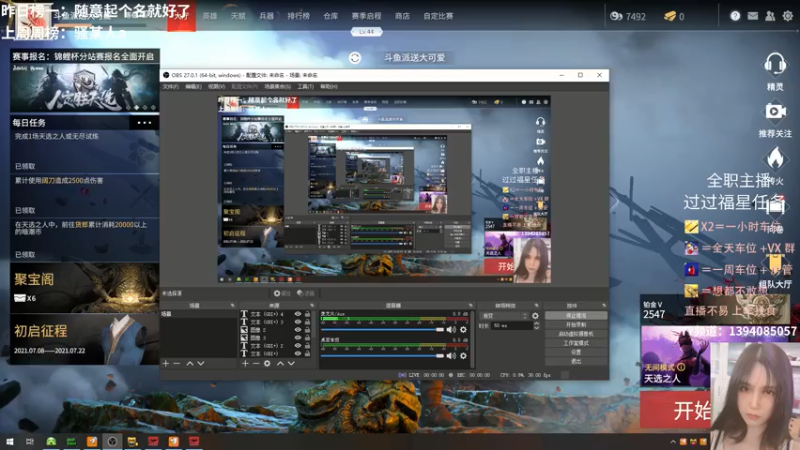Move the scene down with the down arrow
The image size is (800, 450).
tap(201, 363)
